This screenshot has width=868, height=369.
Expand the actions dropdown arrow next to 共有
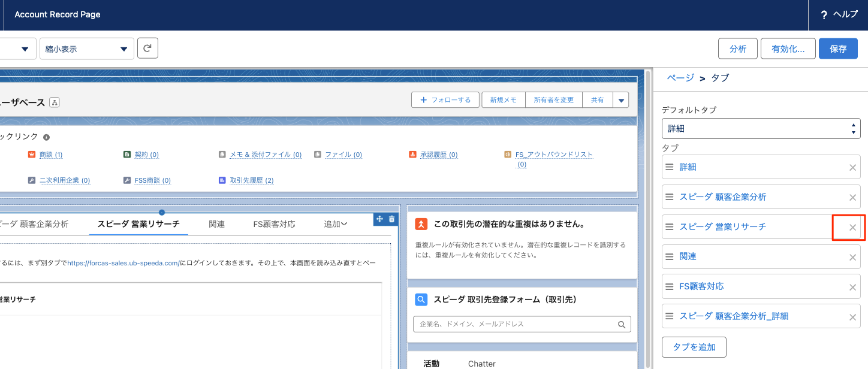621,100
